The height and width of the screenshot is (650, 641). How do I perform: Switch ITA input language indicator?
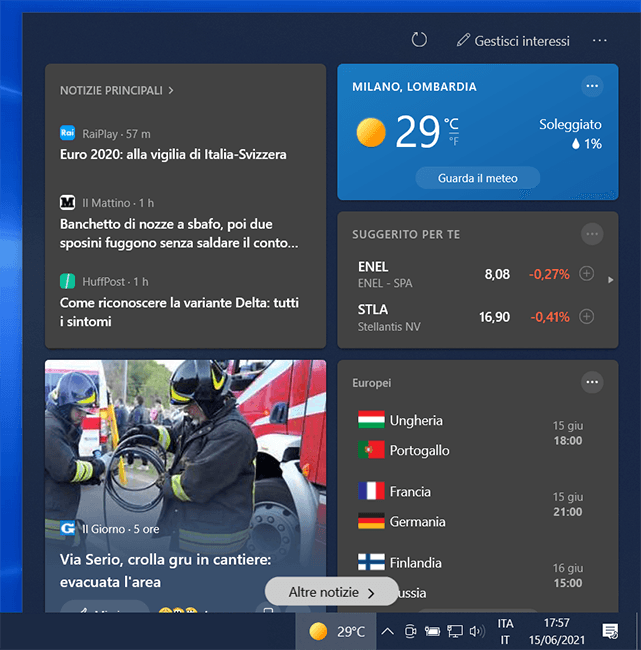(x=505, y=632)
